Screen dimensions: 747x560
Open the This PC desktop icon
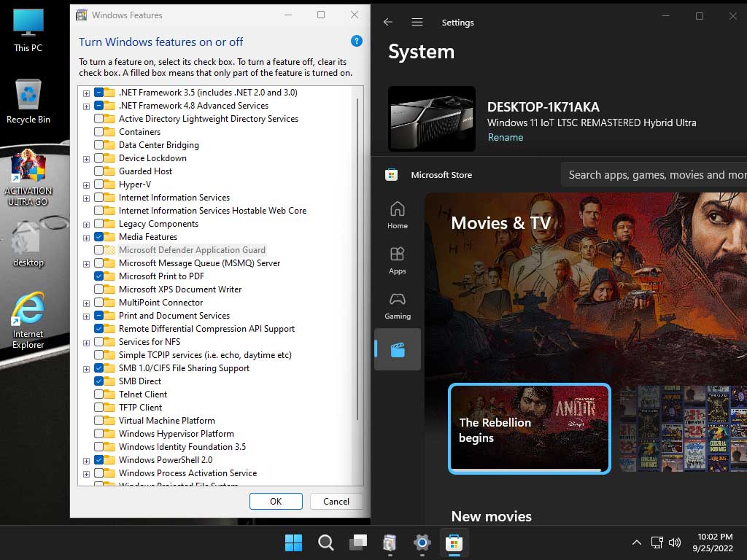point(28,30)
